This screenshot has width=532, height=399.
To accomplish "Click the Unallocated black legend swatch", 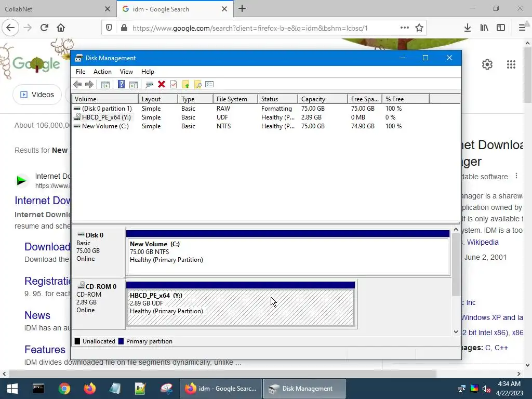I will 77,341.
